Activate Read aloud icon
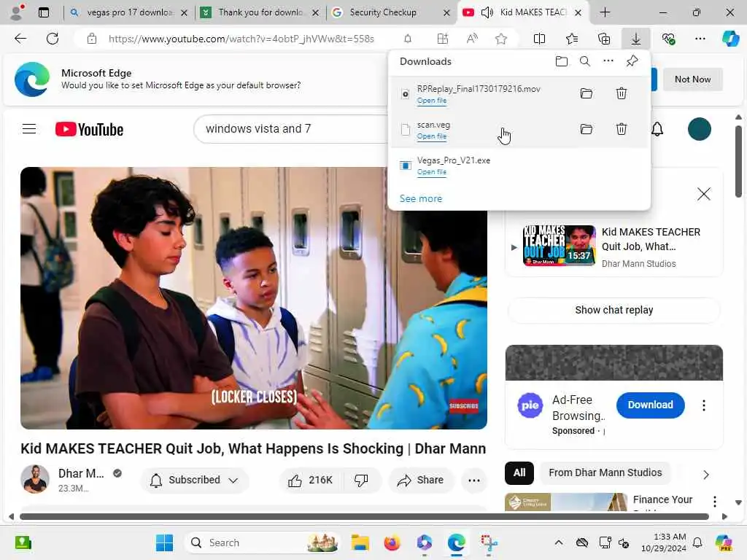Viewport: 747px width, 560px height. 472,39
